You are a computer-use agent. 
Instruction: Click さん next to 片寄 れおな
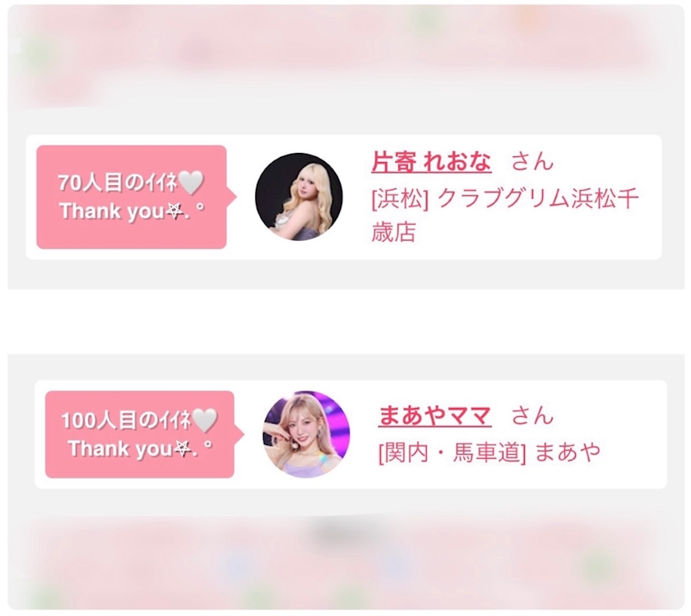[x=532, y=161]
